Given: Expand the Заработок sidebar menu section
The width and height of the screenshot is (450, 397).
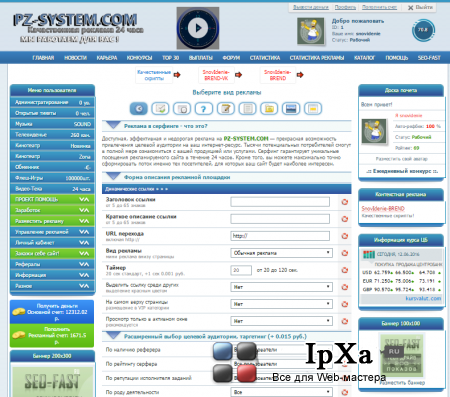Looking at the screenshot, I should pos(52,210).
